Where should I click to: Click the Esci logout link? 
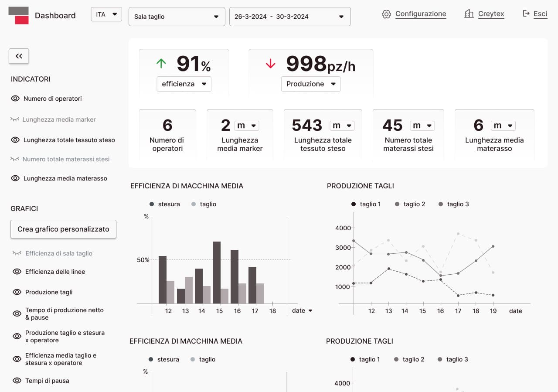pyautogui.click(x=540, y=14)
